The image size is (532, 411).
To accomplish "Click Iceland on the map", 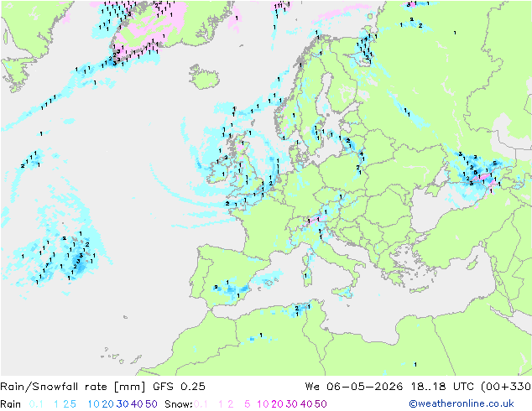I will (204, 77).
